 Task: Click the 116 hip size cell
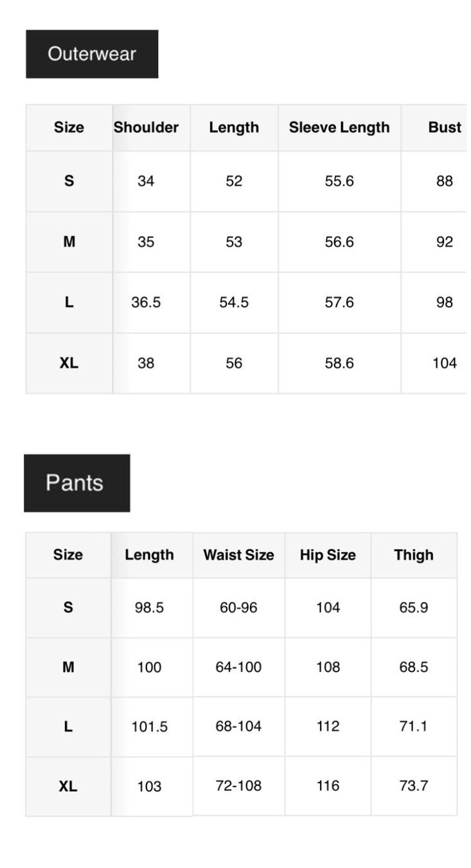[328, 786]
